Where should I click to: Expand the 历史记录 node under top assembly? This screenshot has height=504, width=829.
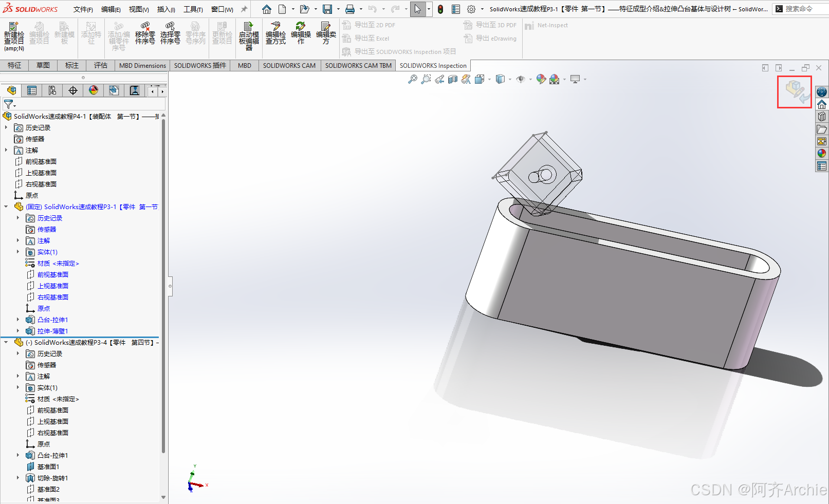click(x=6, y=127)
